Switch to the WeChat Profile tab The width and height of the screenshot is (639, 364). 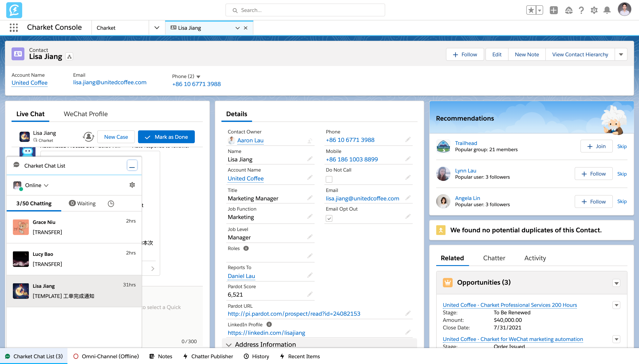pos(86,114)
